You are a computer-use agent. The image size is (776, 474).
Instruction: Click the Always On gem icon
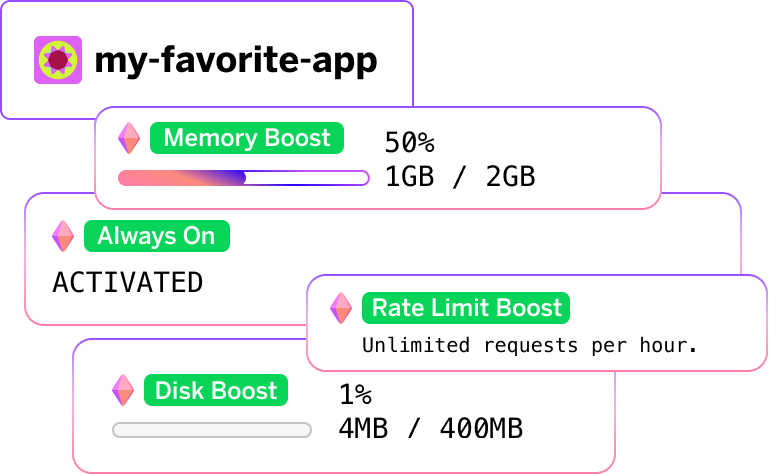[63, 236]
